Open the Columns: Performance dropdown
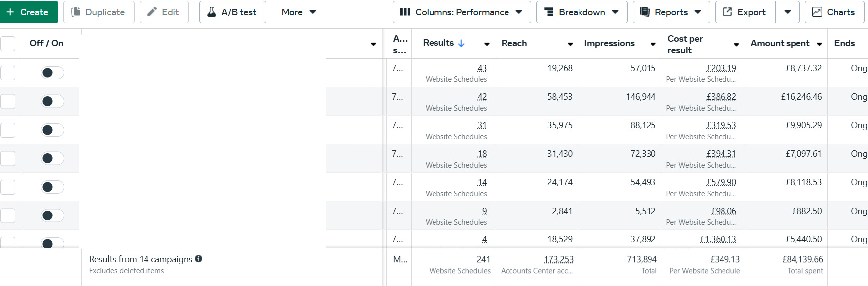The height and width of the screenshot is (286, 868). pyautogui.click(x=461, y=12)
